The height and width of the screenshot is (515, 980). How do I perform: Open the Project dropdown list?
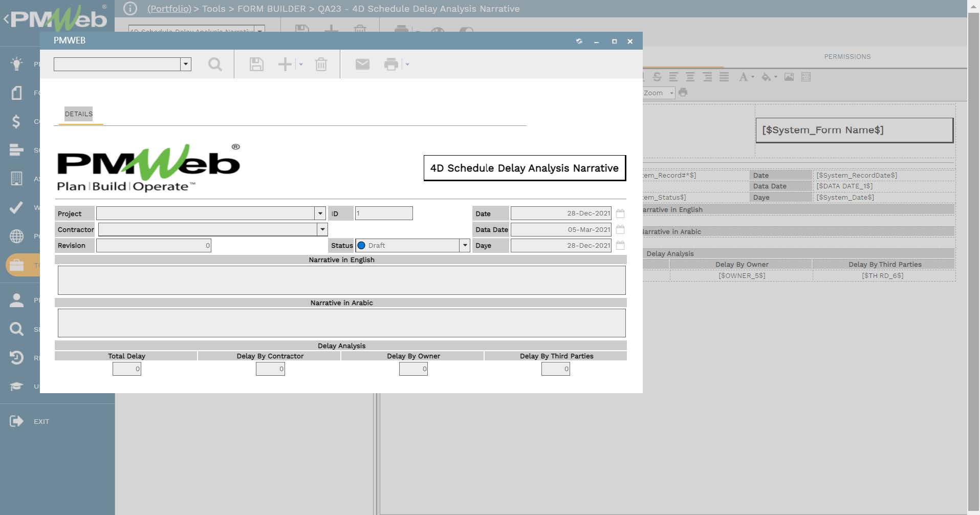[320, 213]
